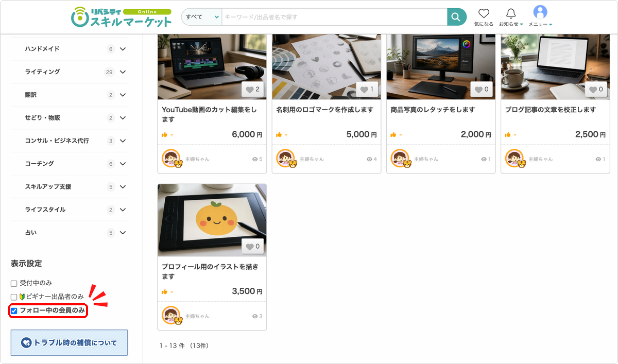Open YouTube動画のカット編集をします title
The width and height of the screenshot is (618, 364).
(209, 114)
